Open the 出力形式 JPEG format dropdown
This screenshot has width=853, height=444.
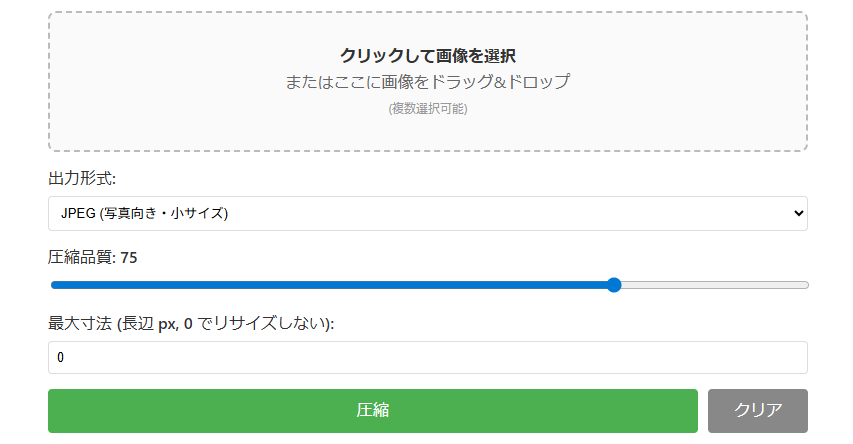(427, 213)
